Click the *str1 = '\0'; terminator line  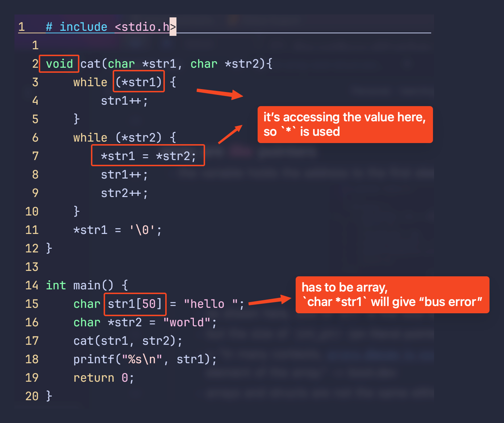(x=117, y=230)
